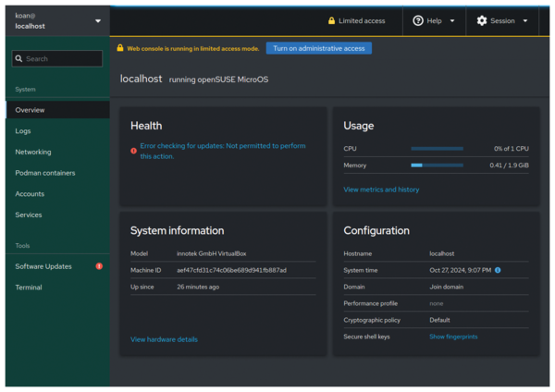Click Show fingerprints for secure shell keys
Screen dimensions: 555x392
click(x=453, y=337)
